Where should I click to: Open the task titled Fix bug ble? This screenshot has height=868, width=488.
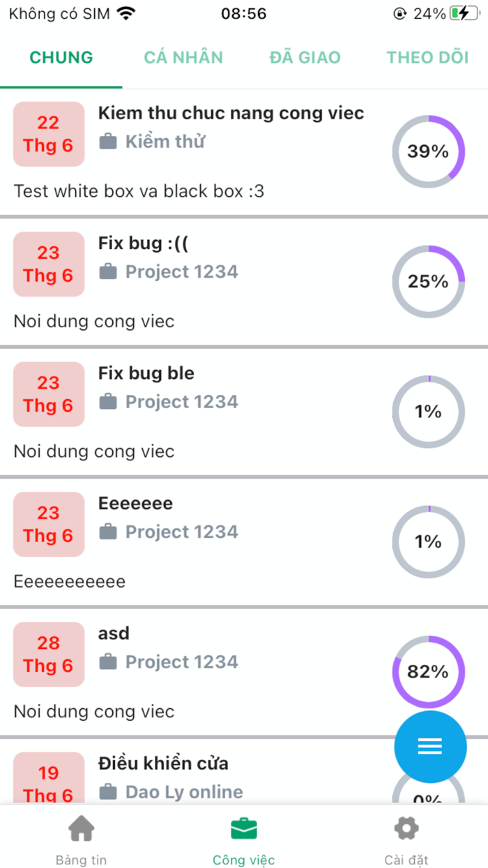tap(145, 373)
